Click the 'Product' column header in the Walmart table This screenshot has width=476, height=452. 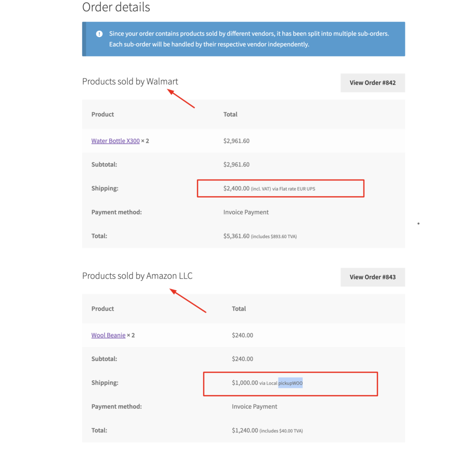(103, 114)
